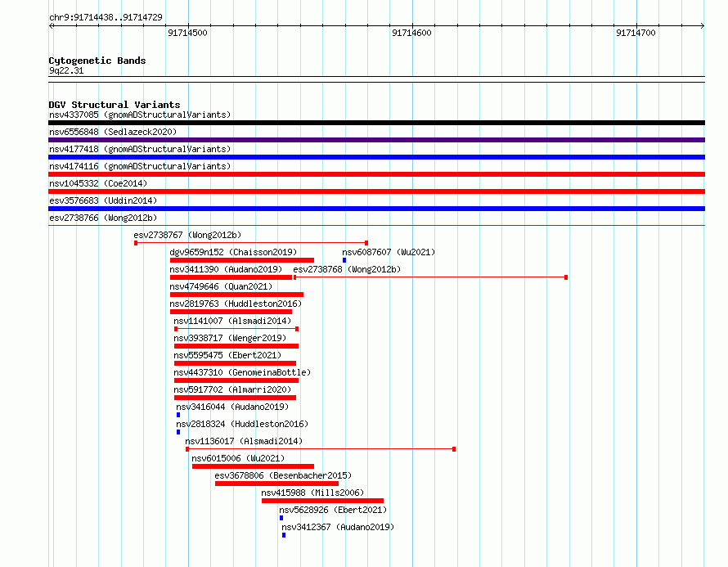The width and height of the screenshot is (728, 567).
Task: Open the nsv1136017 (Alsmadi2014) label
Action: tap(244, 441)
